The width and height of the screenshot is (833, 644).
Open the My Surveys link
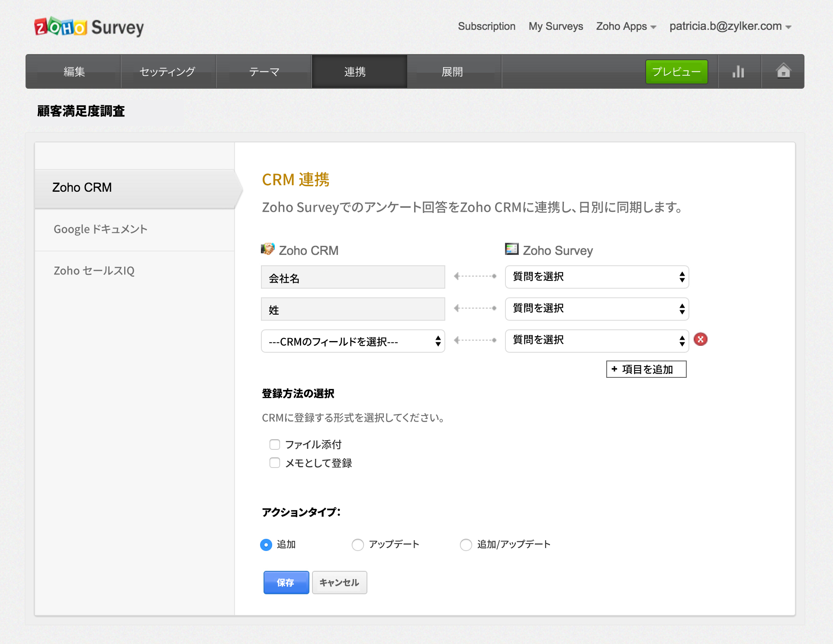pos(556,26)
